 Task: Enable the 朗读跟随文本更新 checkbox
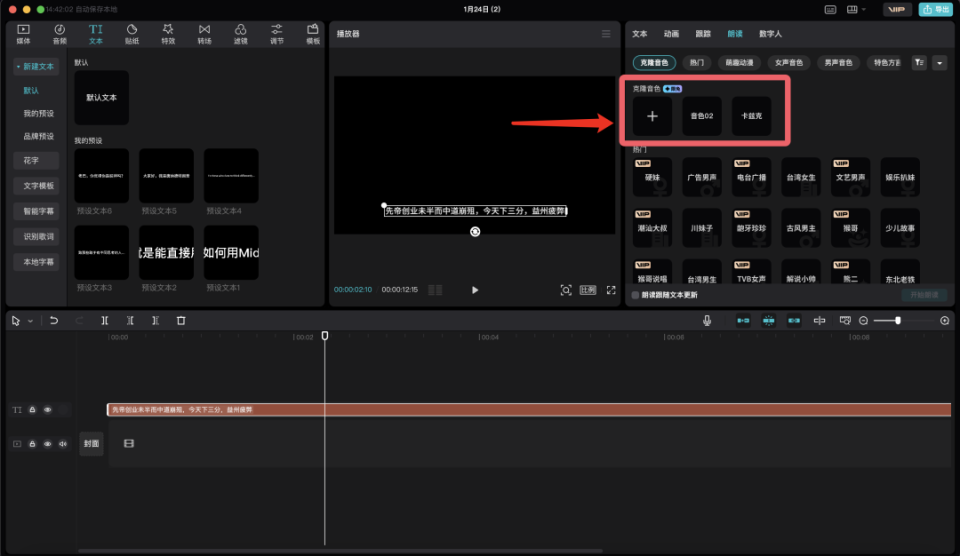coord(636,295)
